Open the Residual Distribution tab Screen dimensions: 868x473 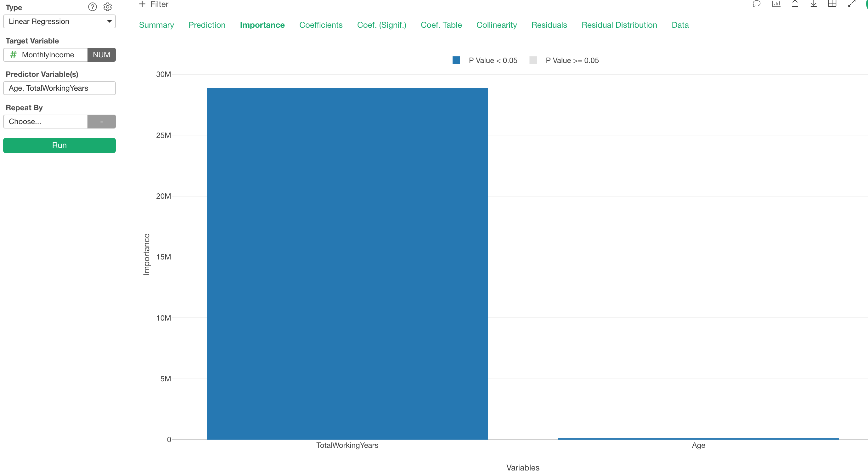619,25
